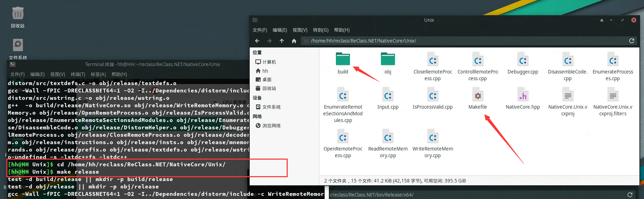Open the obj folder
The width and height of the screenshot is (644, 199).
coord(388,59)
